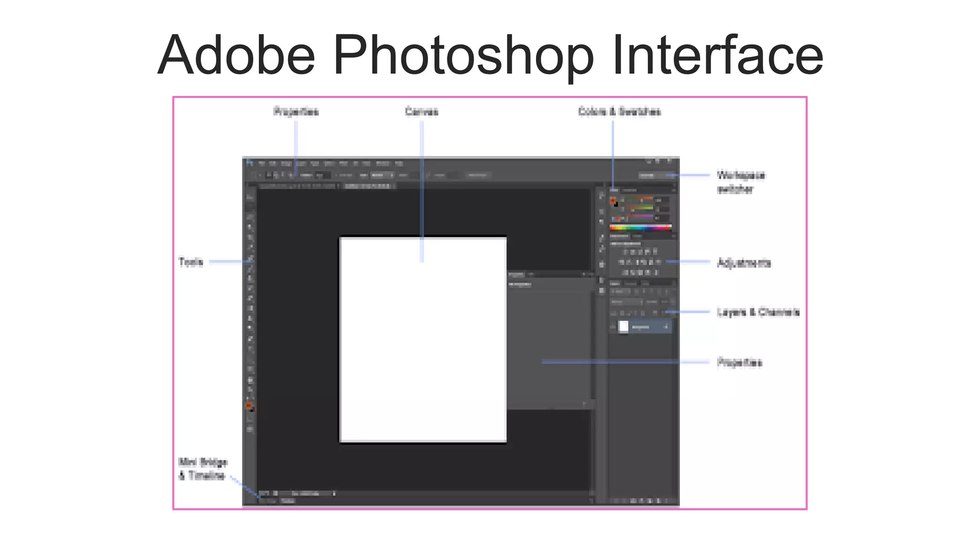Switch to the Swatches tab
Screen dimensions: 980x551
(x=629, y=190)
